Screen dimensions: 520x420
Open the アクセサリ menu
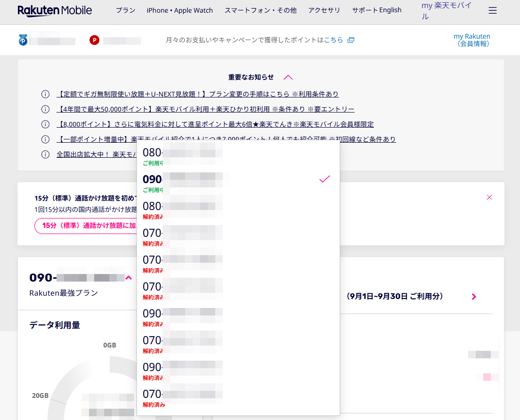325,10
